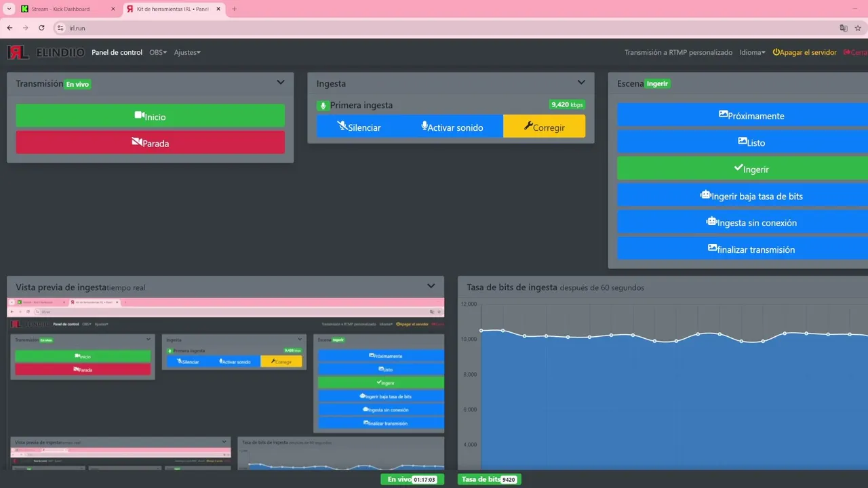The height and width of the screenshot is (488, 868).
Task: Click the Tasa de bits 9420 status indicator
Action: [x=489, y=479]
